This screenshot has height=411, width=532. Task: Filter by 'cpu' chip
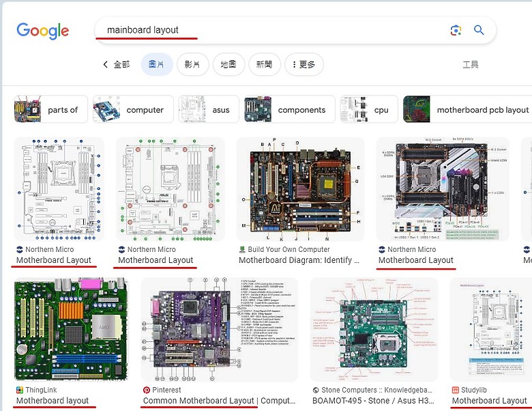coord(369,109)
